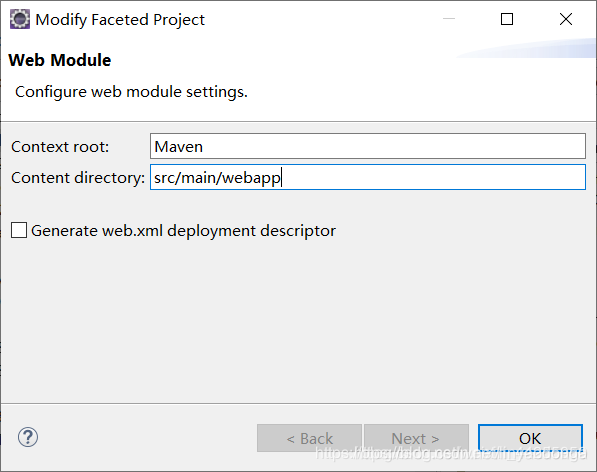Minimize the dialog window
Screen dimensions: 597x472
[449, 19]
